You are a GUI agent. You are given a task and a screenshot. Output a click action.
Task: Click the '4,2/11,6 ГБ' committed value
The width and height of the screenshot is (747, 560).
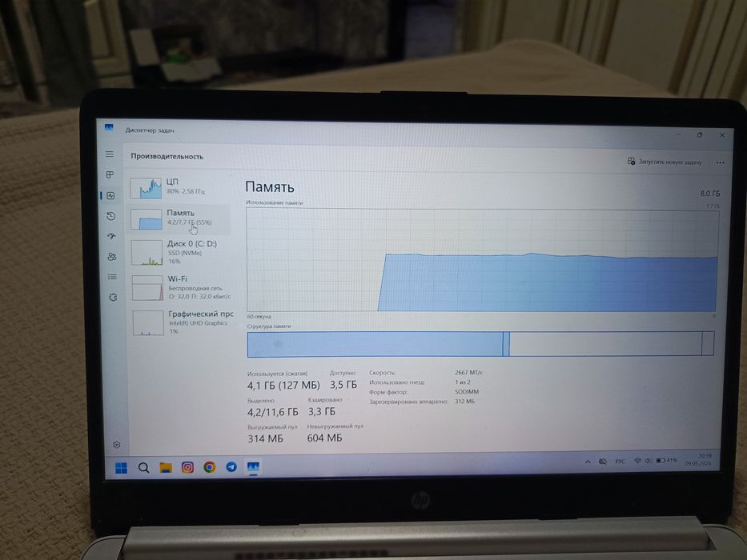click(272, 412)
